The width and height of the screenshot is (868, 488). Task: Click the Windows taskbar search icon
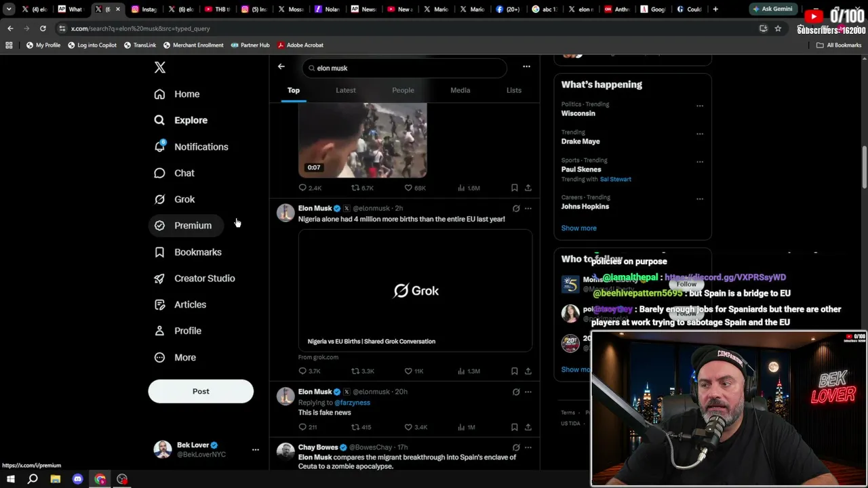pyautogui.click(x=33, y=479)
